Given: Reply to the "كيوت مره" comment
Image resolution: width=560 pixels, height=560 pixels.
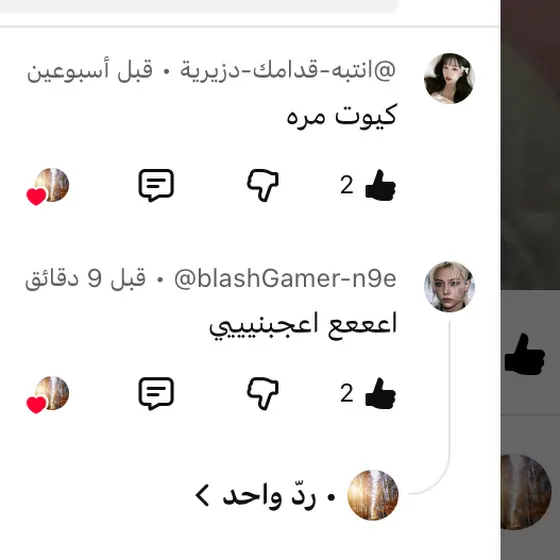Looking at the screenshot, I should [x=156, y=185].
